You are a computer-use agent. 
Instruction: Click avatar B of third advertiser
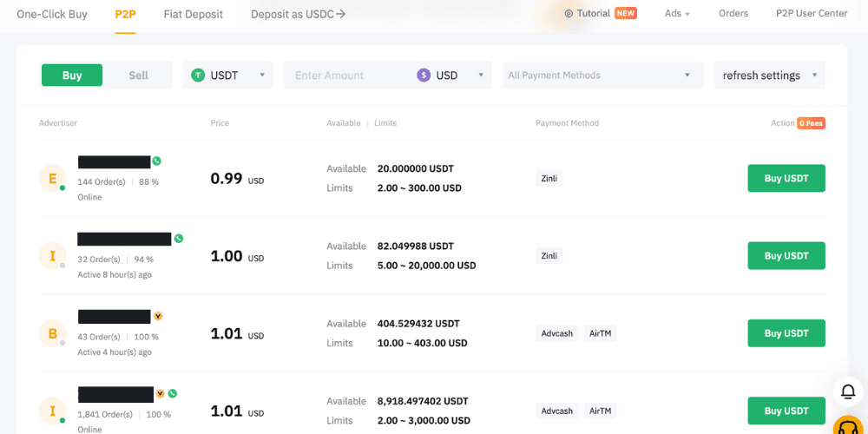[x=52, y=333]
